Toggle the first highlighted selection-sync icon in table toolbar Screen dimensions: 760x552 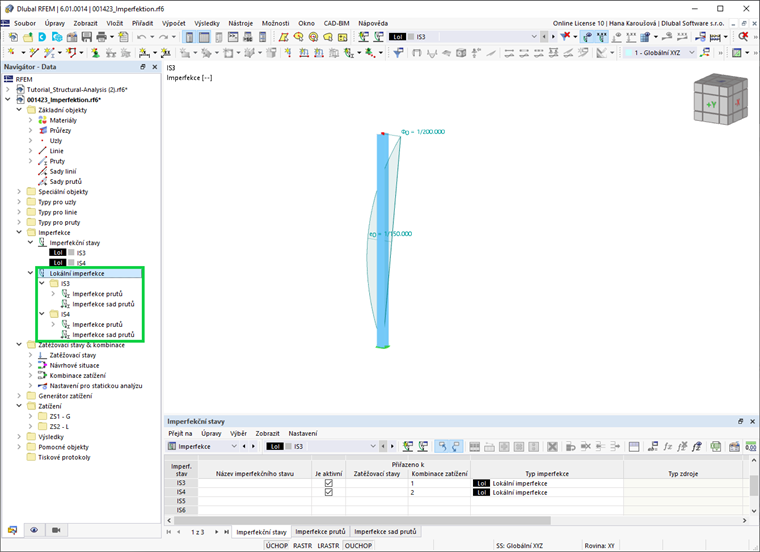coord(442,446)
